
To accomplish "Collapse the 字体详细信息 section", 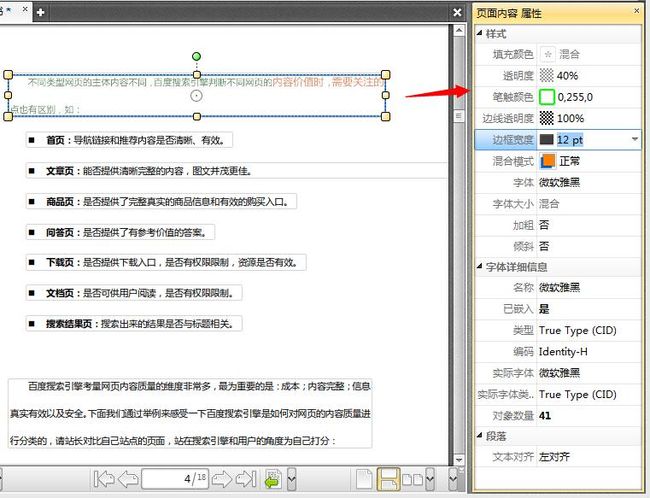I will pyautogui.click(x=480, y=266).
